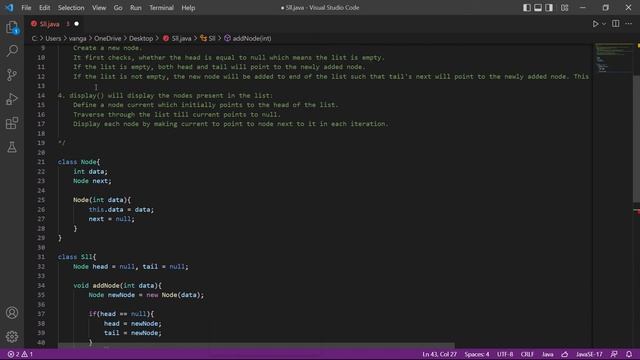
Task: Open the Problems panel from error count
Action: [x=20, y=354]
